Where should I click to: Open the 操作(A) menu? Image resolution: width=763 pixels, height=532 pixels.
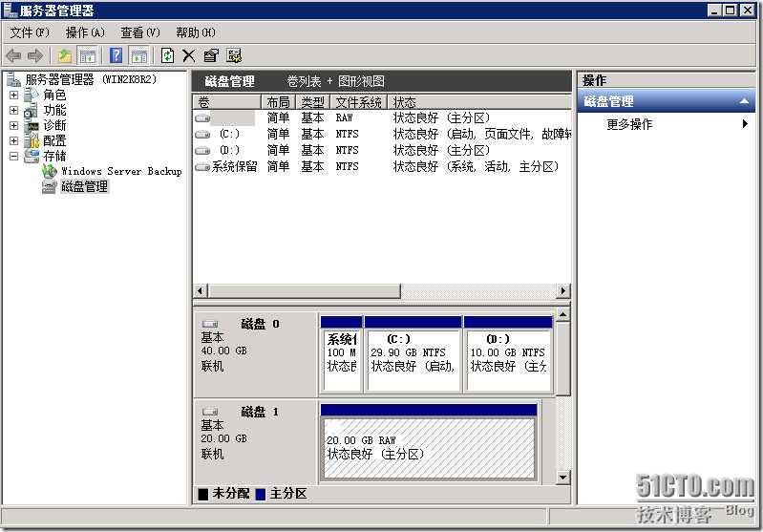[85, 32]
